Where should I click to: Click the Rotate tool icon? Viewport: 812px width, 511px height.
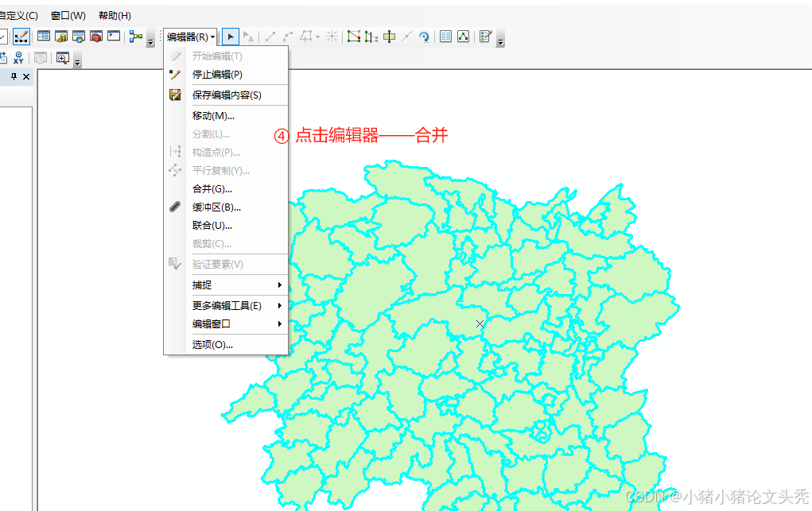[424, 37]
